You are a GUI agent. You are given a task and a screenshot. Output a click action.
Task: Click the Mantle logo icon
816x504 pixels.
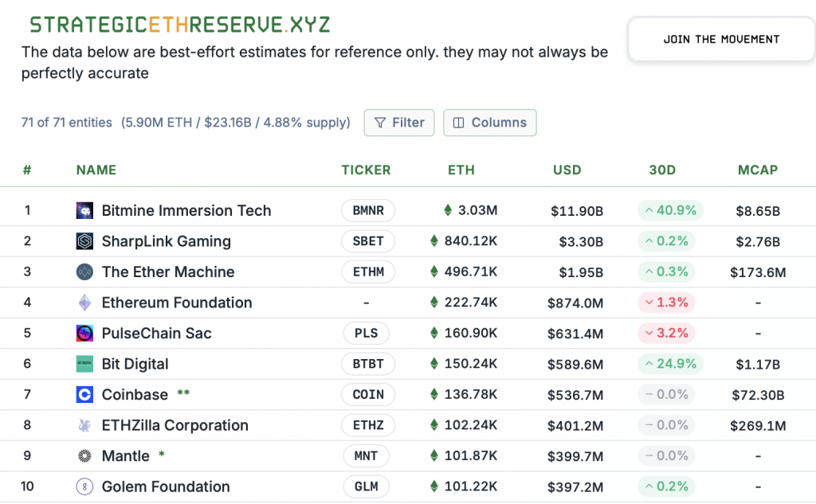(x=84, y=456)
